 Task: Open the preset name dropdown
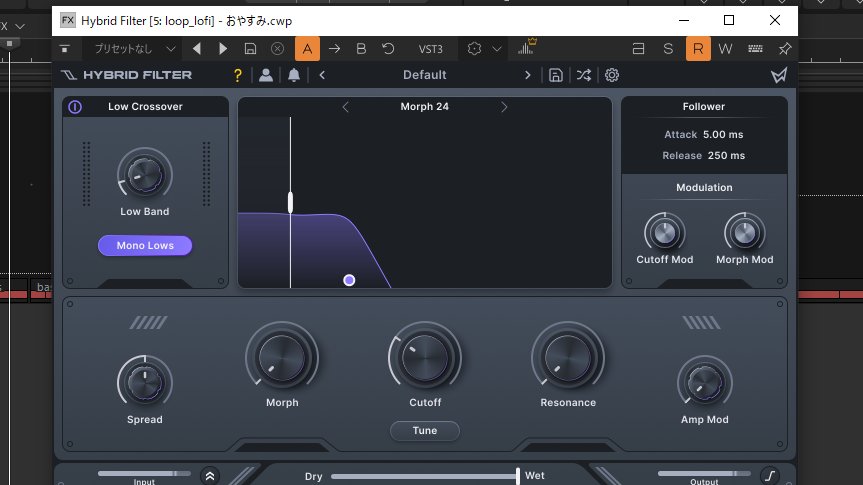[x=134, y=49]
